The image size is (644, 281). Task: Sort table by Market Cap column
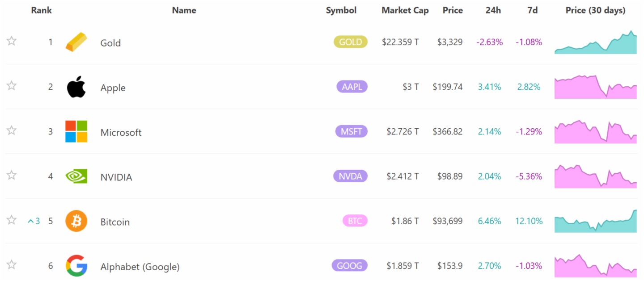[405, 10]
